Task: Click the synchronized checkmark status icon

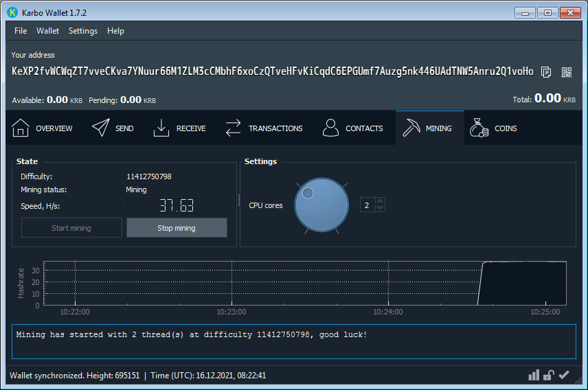Action: coord(564,375)
